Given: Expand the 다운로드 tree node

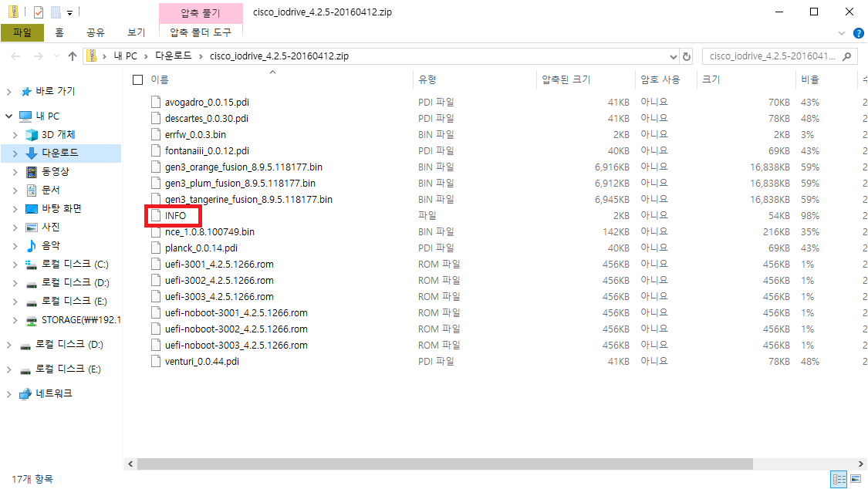Looking at the screenshot, I should tap(15, 153).
